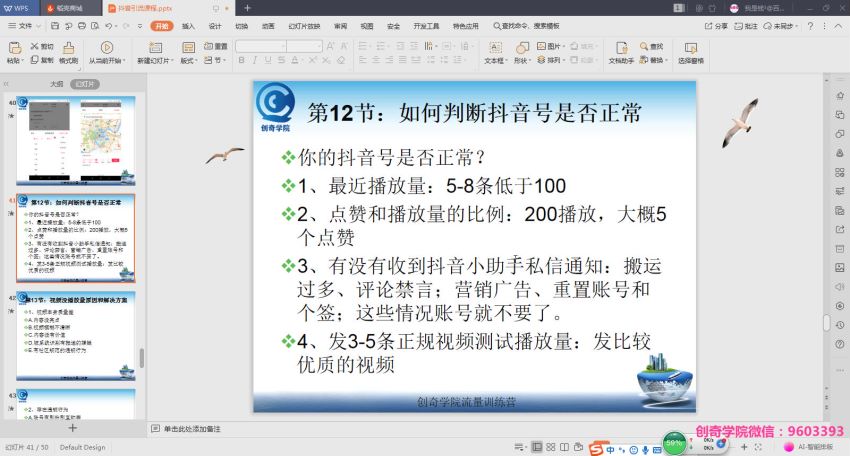
Task: Select slide 40 thumbnail
Action: (76, 141)
